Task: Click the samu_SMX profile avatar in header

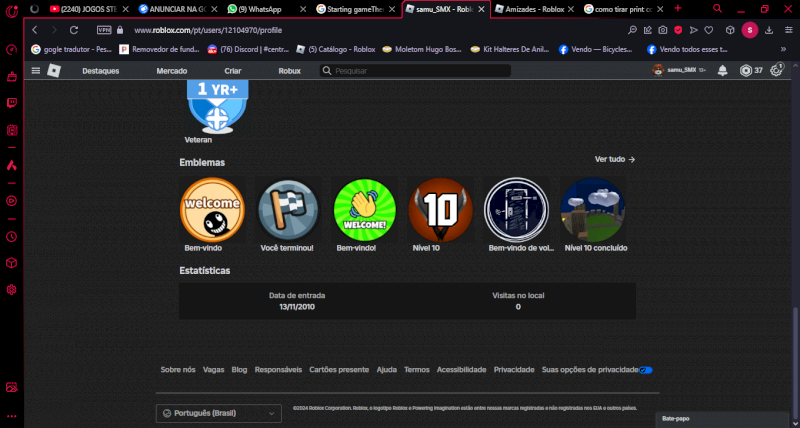Action: pyautogui.click(x=658, y=70)
